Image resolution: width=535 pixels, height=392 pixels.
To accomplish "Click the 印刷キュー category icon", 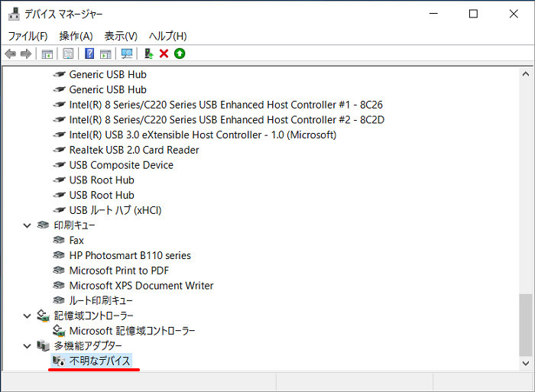I will tap(43, 225).
